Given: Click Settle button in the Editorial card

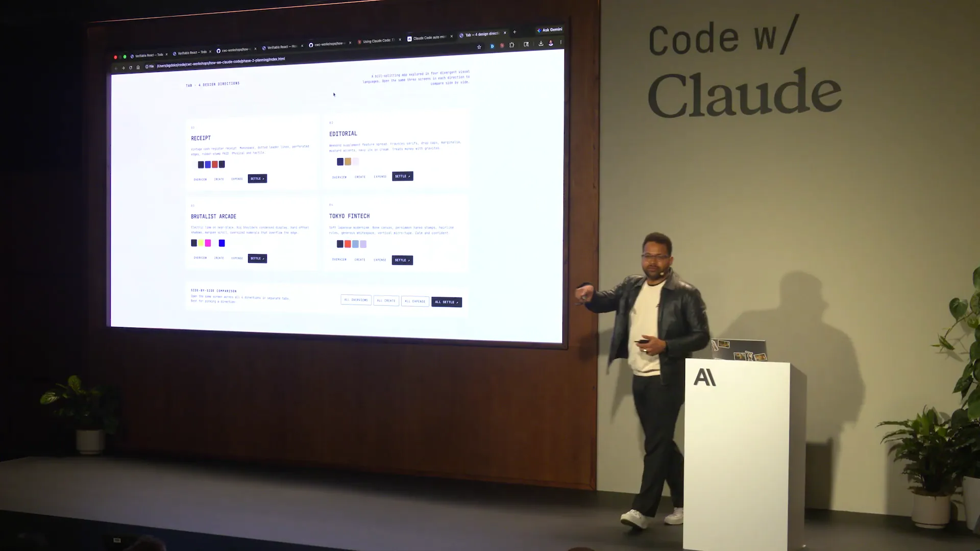Looking at the screenshot, I should click(403, 176).
